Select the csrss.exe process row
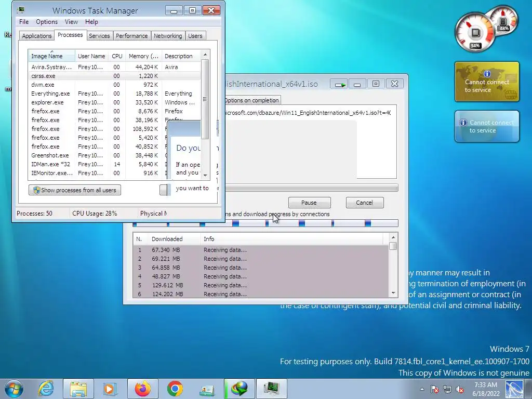This screenshot has height=399, width=532. coord(115,76)
